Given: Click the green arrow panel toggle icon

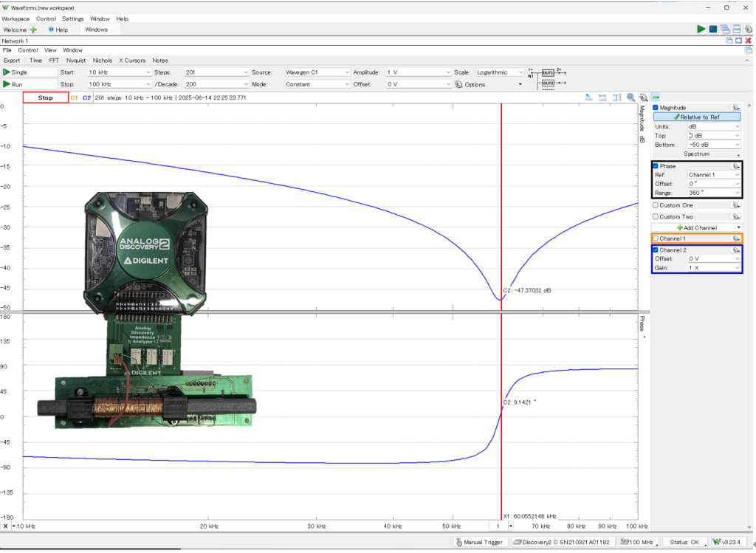Looking at the screenshot, I should [x=656, y=97].
